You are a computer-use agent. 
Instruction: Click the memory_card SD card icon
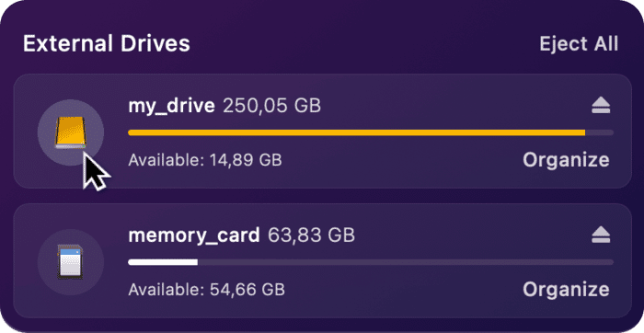(70, 262)
